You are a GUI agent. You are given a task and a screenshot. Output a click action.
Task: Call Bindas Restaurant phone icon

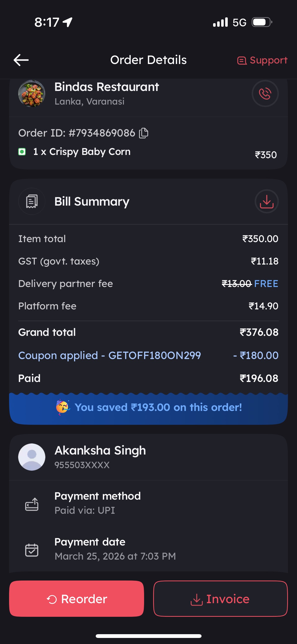point(265,94)
